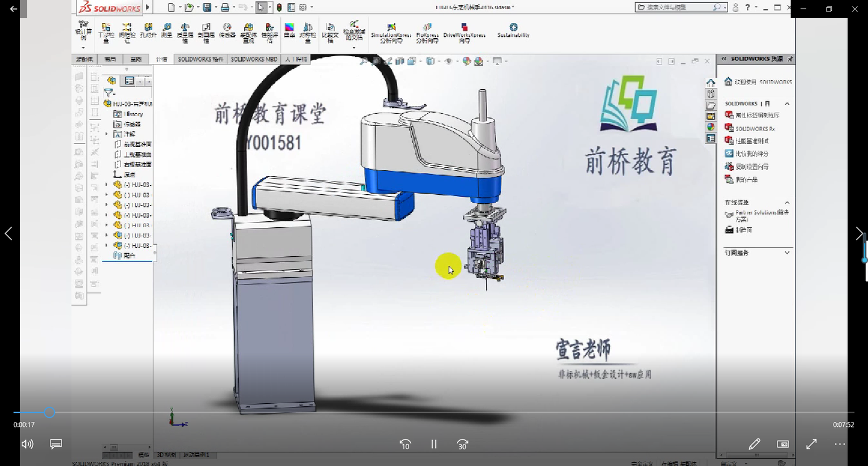Open the video player more options menu
Viewport: 868px width, 466px height.
point(840,444)
